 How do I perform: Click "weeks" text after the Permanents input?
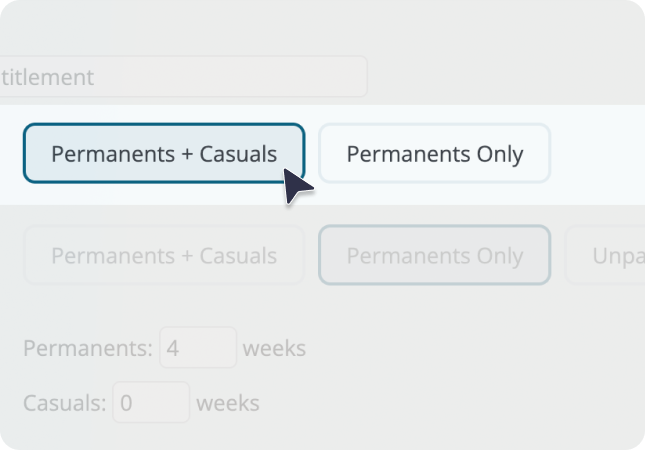[x=274, y=348]
